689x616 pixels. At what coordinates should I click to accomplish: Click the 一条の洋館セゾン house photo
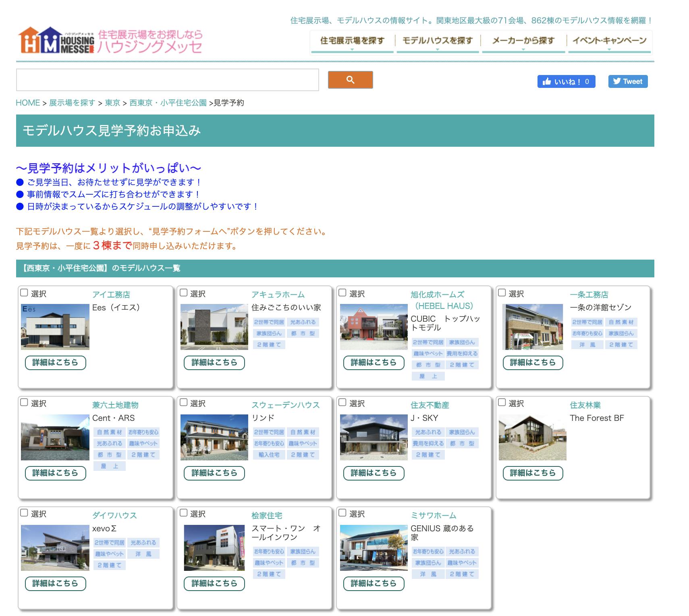[533, 327]
